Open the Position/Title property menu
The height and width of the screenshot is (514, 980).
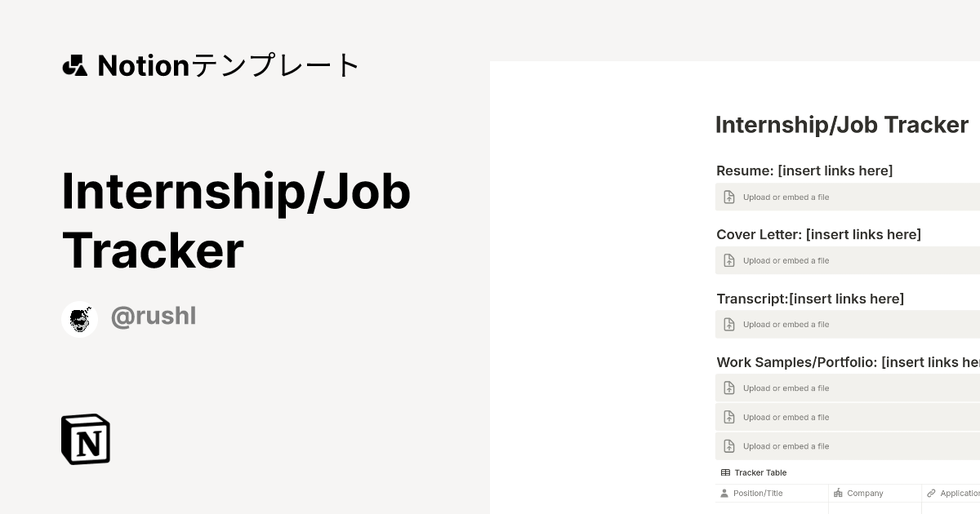758,493
